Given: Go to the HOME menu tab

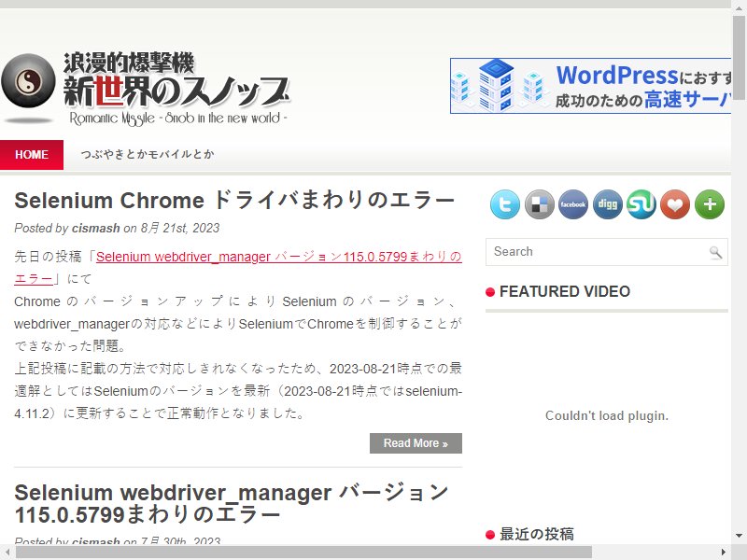Looking at the screenshot, I should [32, 155].
